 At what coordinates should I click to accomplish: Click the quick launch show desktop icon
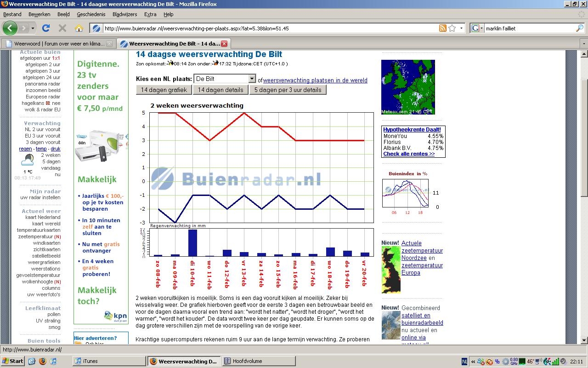pyautogui.click(x=32, y=361)
